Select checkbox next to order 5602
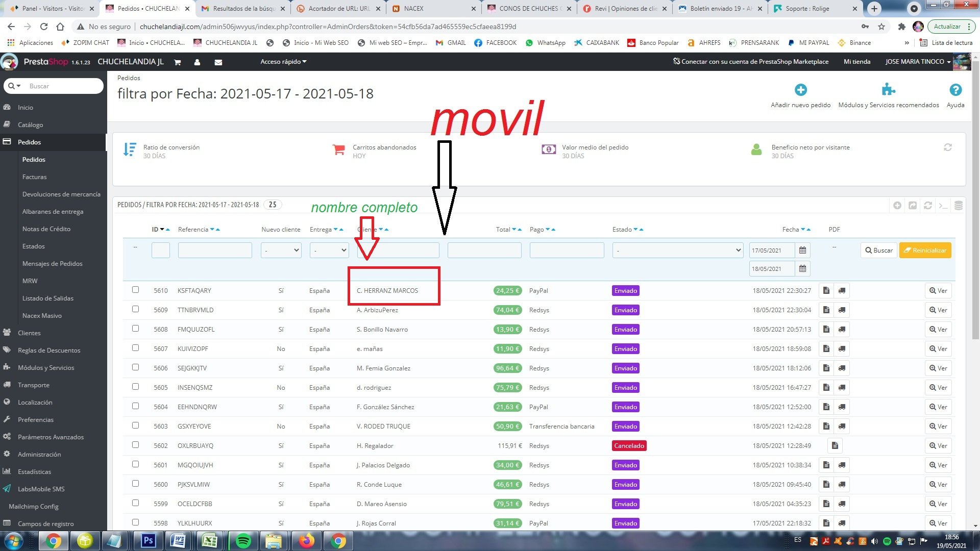The width and height of the screenshot is (980, 551). [135, 445]
